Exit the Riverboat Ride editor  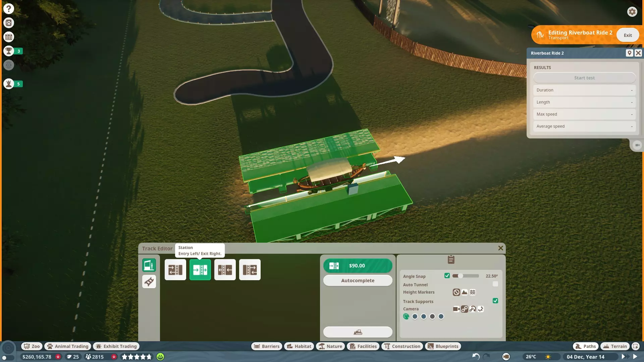(628, 35)
